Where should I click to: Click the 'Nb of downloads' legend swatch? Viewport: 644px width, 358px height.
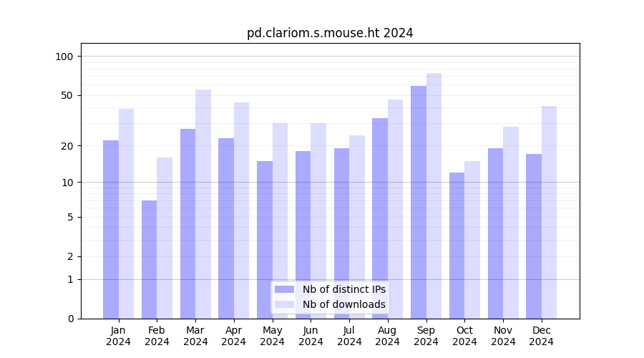point(284,304)
